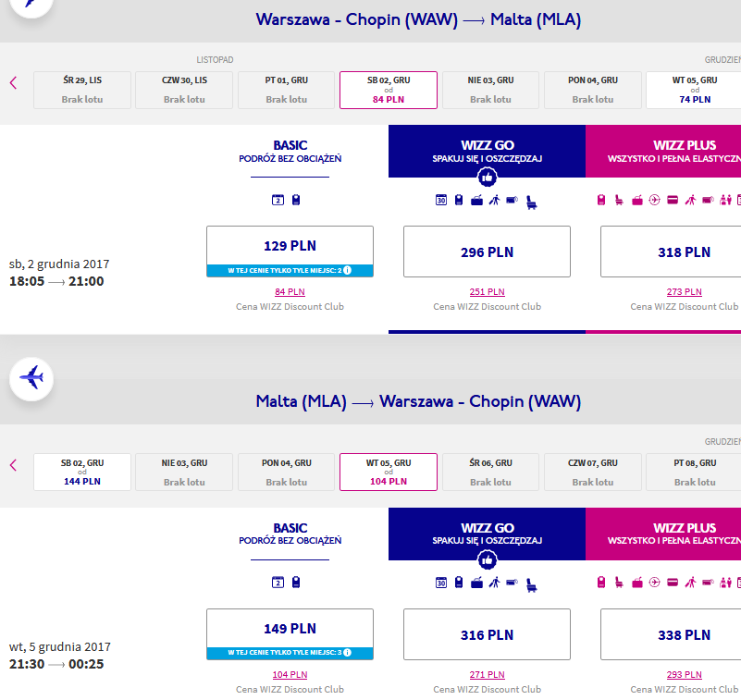Open 104 PLN Discount Club price link
Screen dimensions: 741x700
[x=290, y=674]
